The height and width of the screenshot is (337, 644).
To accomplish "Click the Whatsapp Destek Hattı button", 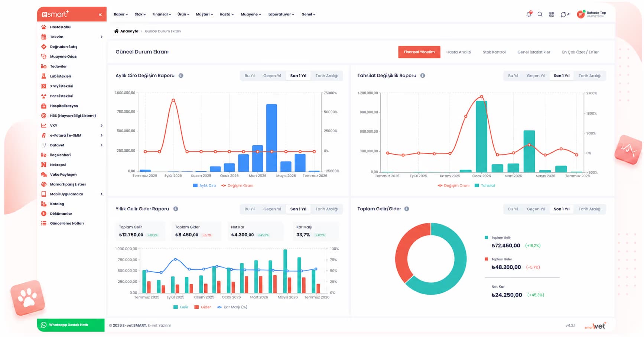I will click(x=71, y=325).
